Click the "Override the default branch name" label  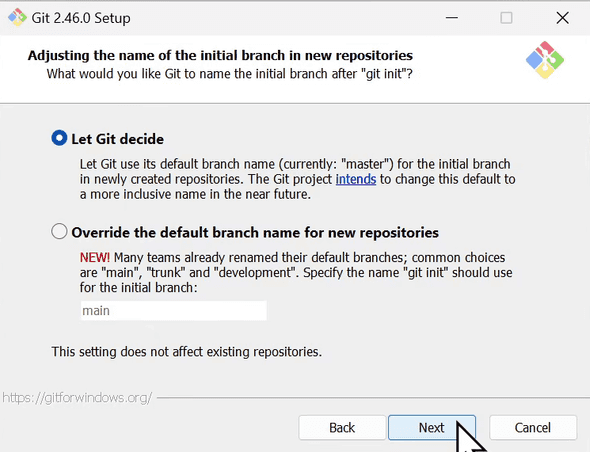click(x=255, y=233)
